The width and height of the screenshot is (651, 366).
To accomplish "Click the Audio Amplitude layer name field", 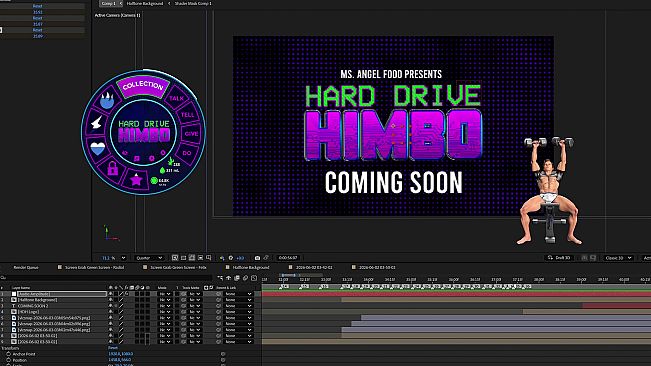I will point(61,294).
